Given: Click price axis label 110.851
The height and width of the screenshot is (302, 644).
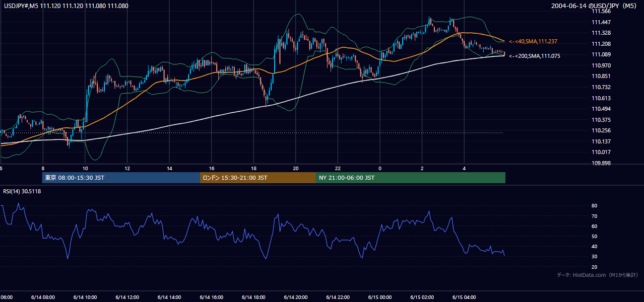Looking at the screenshot, I should point(601,76).
